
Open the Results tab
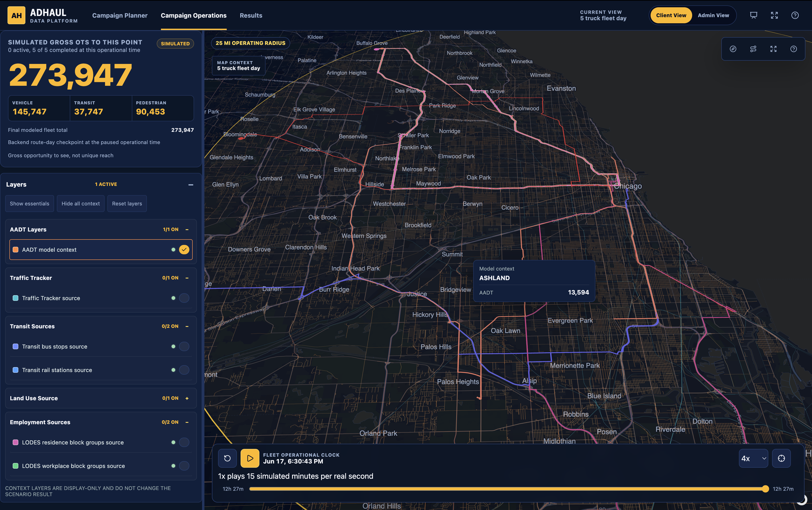[x=251, y=16]
